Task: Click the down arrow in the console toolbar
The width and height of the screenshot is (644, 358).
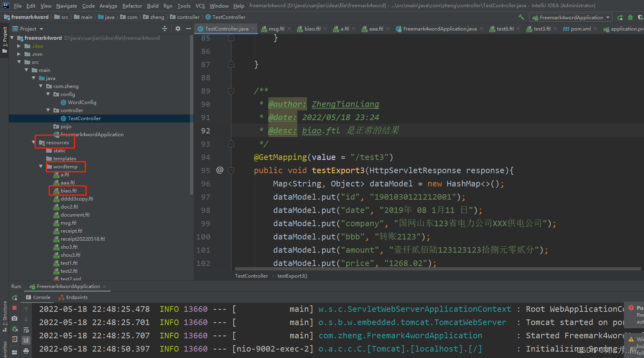Action: click(26, 319)
